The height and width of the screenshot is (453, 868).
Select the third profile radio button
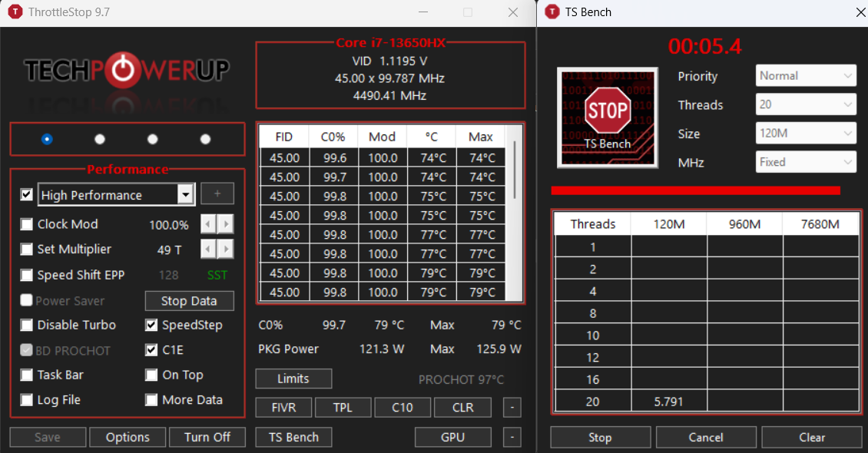[x=152, y=139]
